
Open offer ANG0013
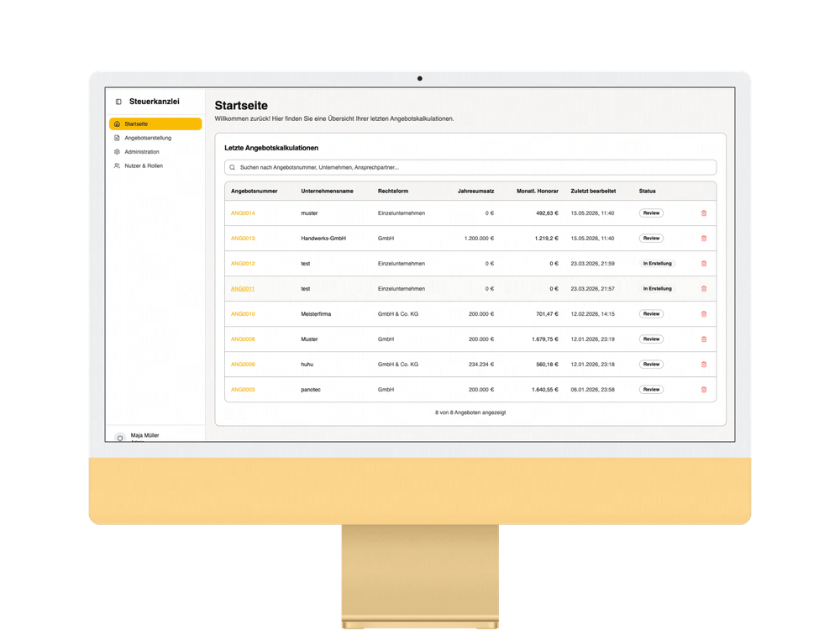point(243,239)
